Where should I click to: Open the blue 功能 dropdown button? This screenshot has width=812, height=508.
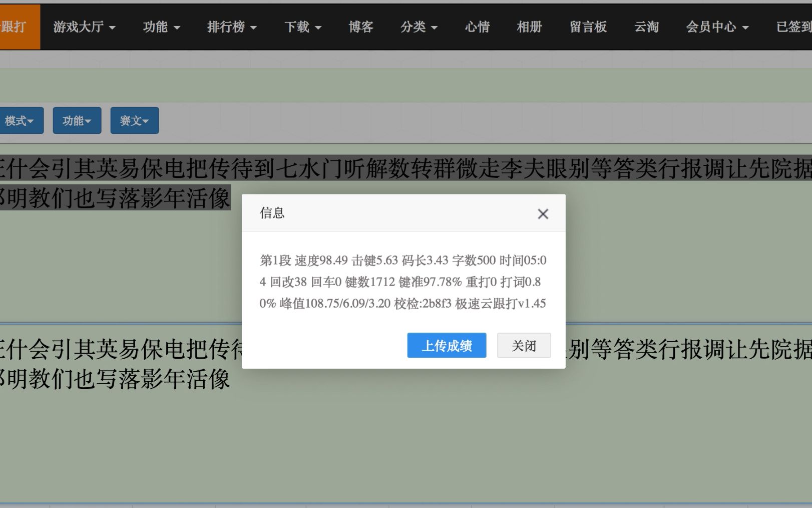77,121
